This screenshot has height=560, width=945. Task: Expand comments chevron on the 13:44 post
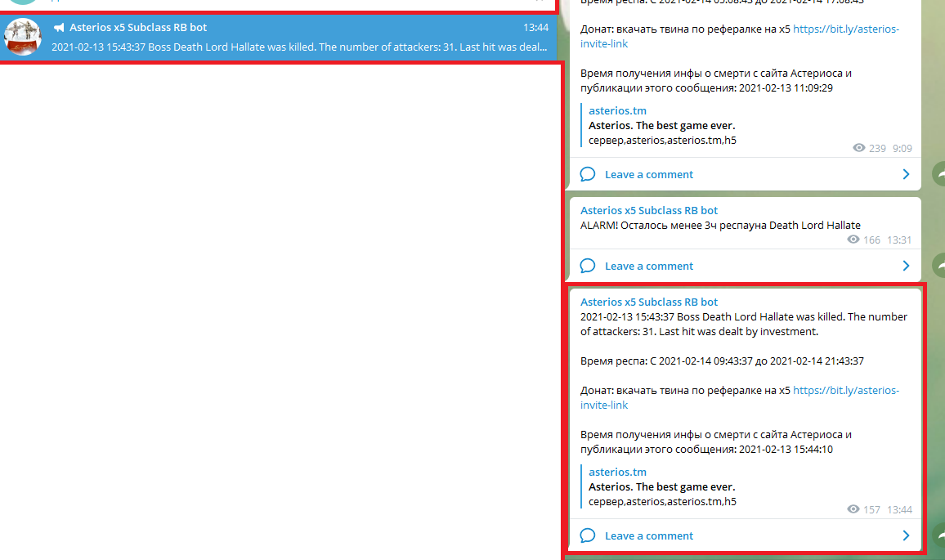pos(906,535)
